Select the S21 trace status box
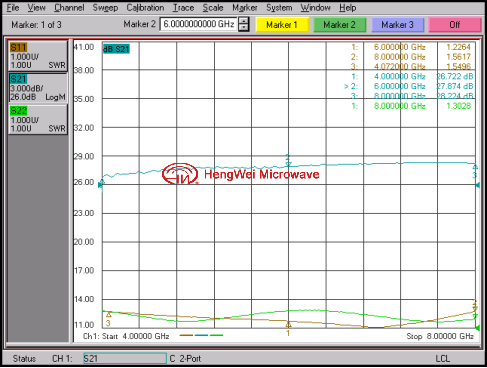Image resolution: width=487 pixels, height=368 pixels. click(x=38, y=87)
